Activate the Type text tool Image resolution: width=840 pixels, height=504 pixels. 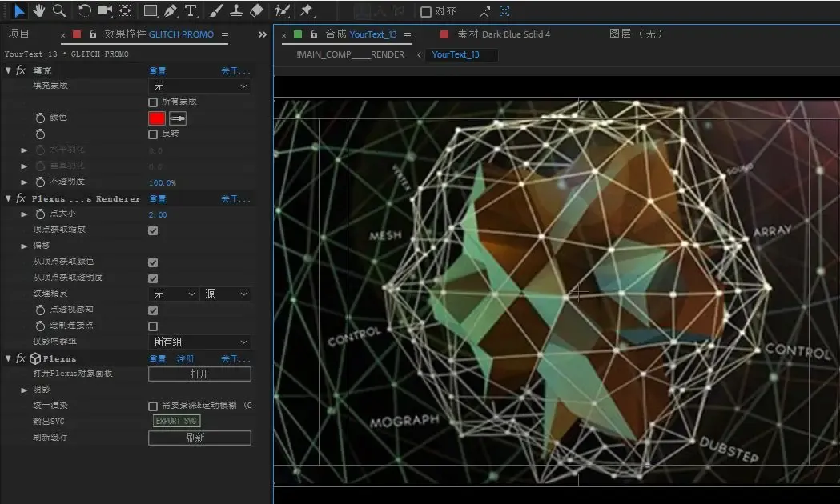pyautogui.click(x=191, y=10)
